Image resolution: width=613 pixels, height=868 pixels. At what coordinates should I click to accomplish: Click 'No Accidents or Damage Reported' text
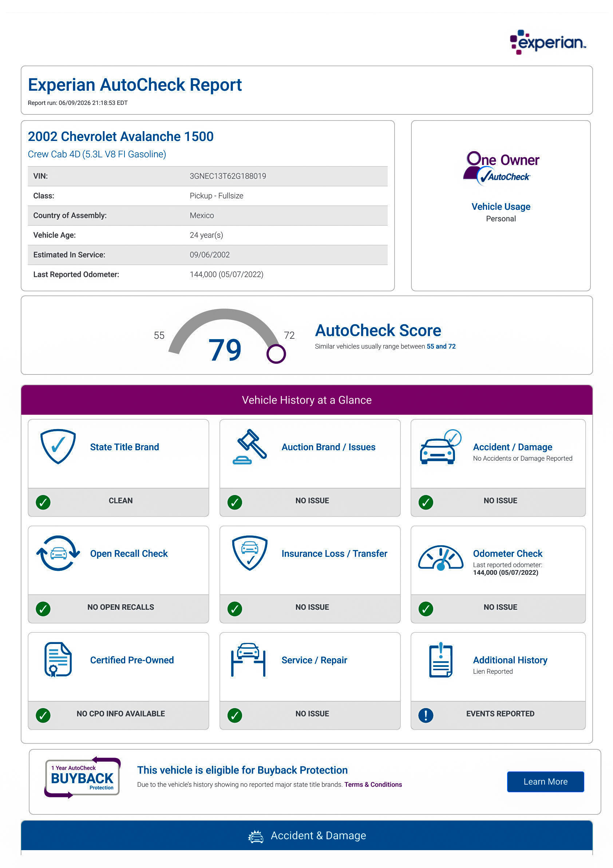[x=523, y=459]
